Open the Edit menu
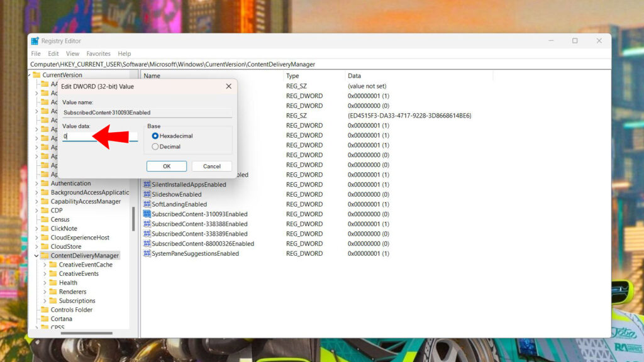 click(x=53, y=53)
